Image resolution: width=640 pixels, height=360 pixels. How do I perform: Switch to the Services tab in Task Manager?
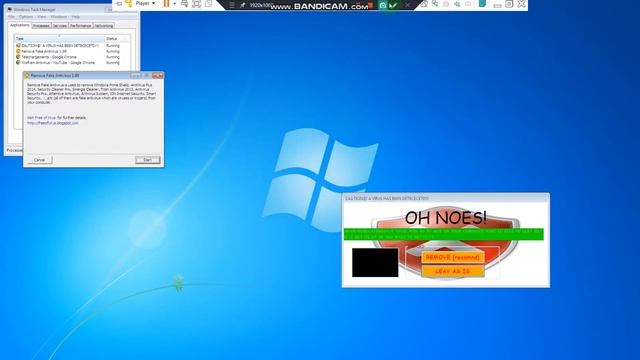click(x=60, y=26)
